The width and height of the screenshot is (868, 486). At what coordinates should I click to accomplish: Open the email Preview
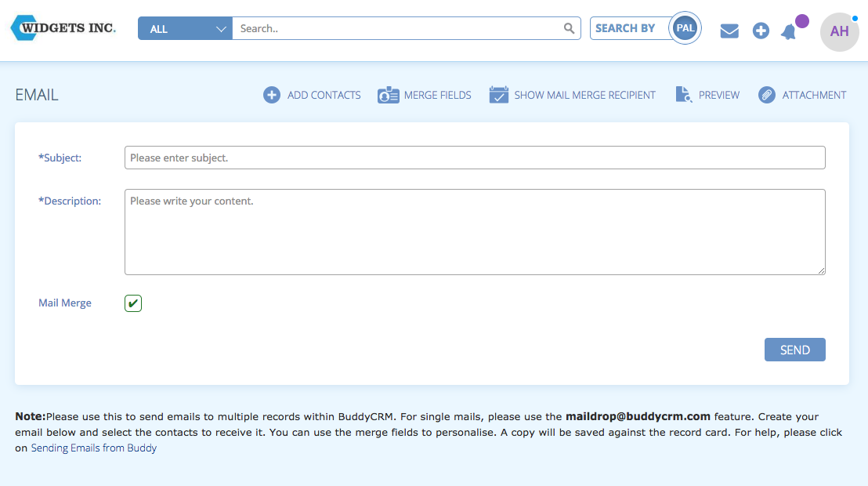pyautogui.click(x=684, y=94)
